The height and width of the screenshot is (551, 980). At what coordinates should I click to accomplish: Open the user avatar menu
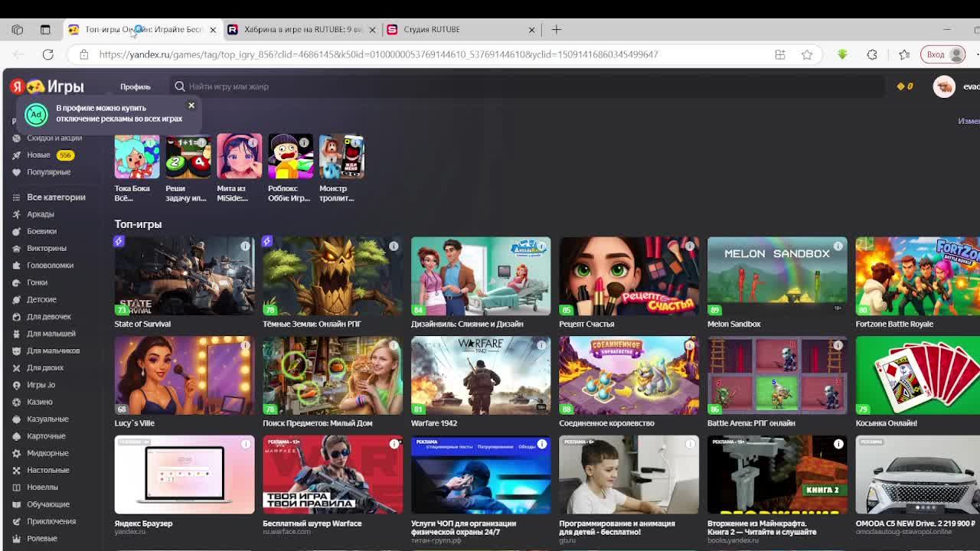point(944,86)
